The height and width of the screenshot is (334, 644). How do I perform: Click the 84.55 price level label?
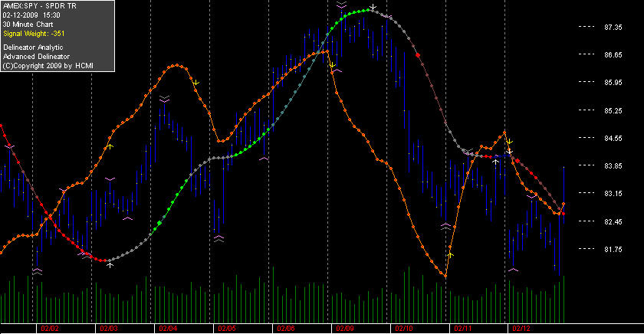pyautogui.click(x=613, y=139)
